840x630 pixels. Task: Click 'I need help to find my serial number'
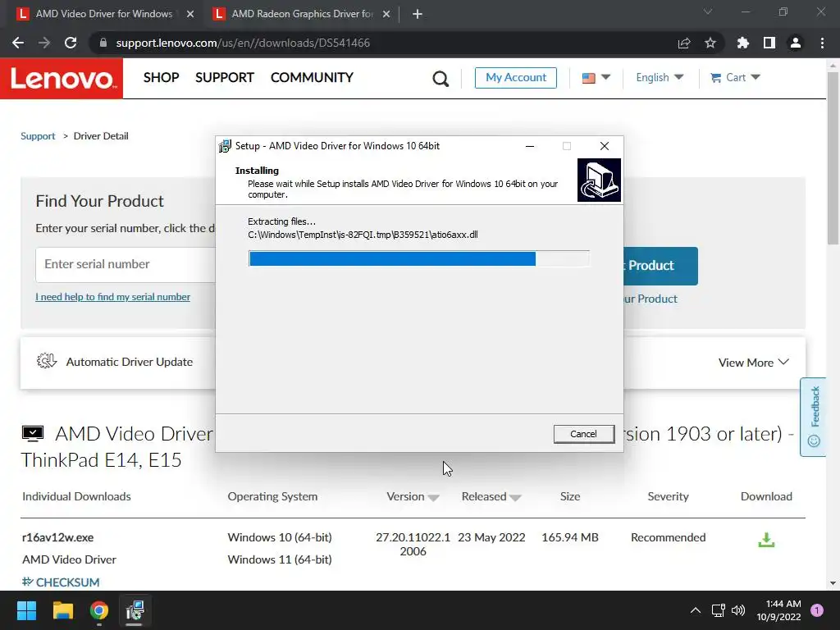[x=112, y=297]
